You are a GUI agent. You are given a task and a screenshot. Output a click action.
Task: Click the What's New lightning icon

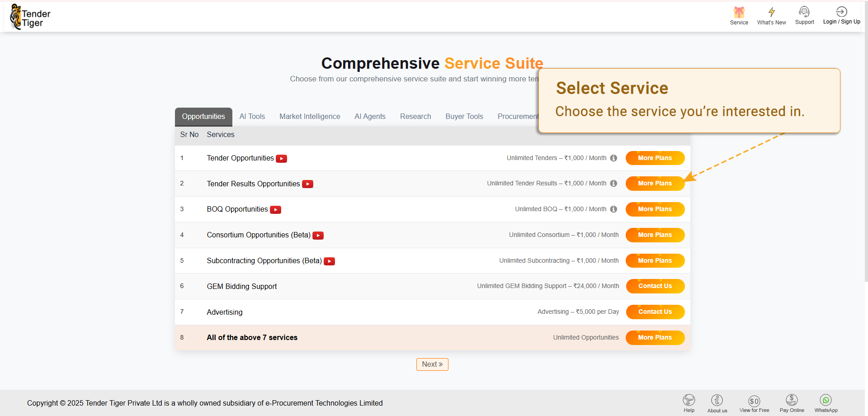coord(771,13)
